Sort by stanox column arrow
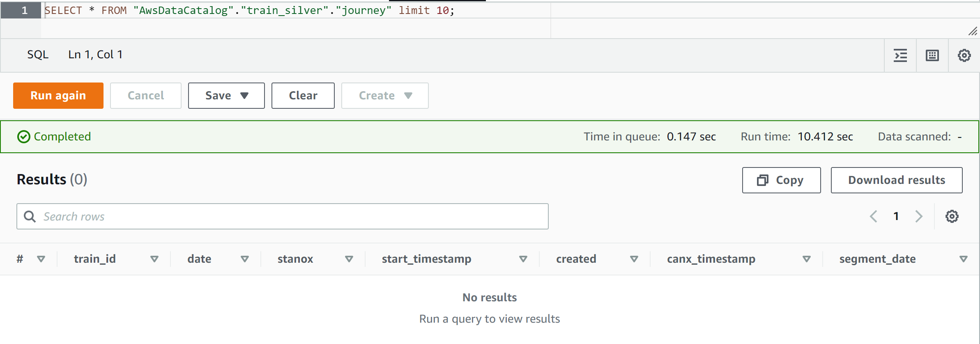Screen dimensions: 980x344 coord(349,259)
